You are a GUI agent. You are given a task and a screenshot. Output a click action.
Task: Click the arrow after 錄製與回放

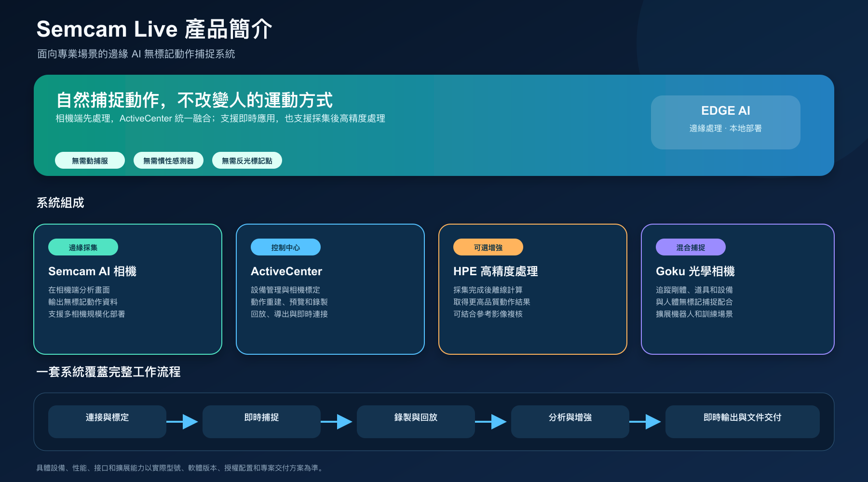click(491, 422)
